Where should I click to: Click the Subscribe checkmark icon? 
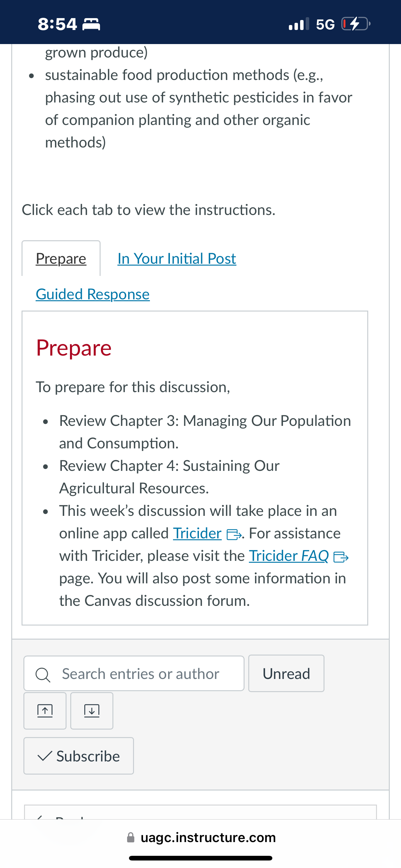click(45, 756)
